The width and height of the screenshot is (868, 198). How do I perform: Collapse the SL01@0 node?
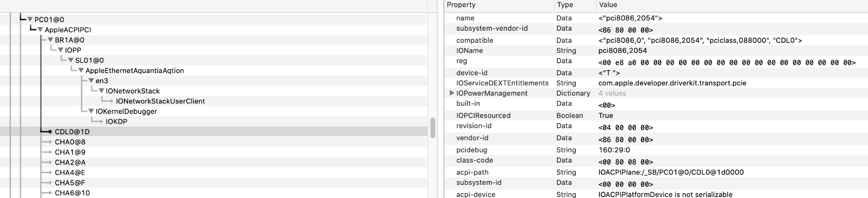[71, 60]
